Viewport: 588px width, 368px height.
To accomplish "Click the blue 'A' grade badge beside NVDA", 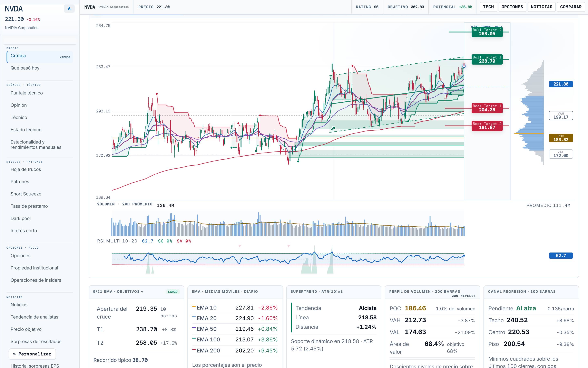I will click(69, 9).
